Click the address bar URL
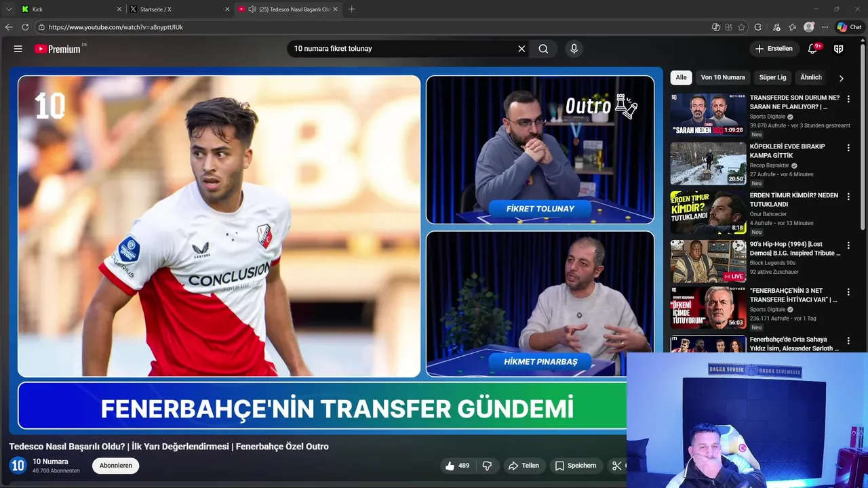Image resolution: width=868 pixels, height=488 pixels. (116, 27)
